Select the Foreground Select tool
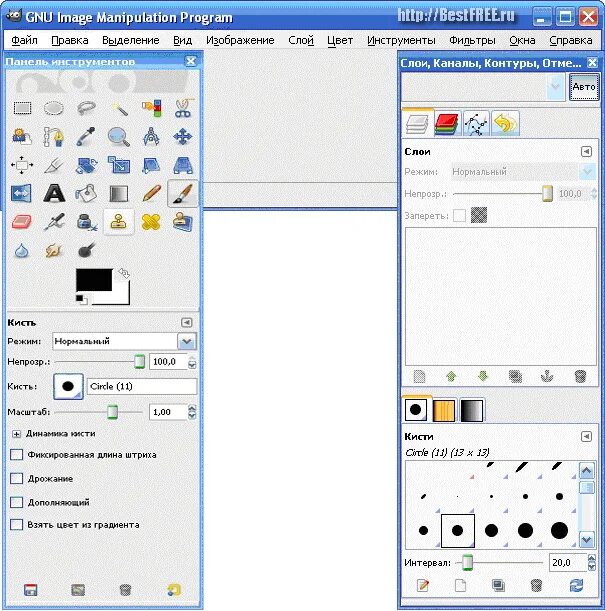605x611 pixels. click(x=22, y=137)
